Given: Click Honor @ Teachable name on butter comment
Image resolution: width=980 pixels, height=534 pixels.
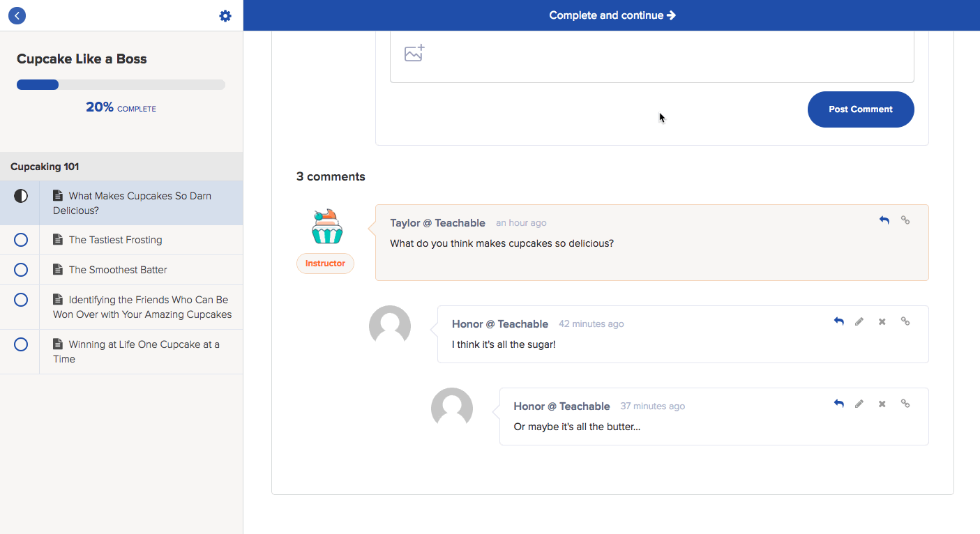Looking at the screenshot, I should coord(561,406).
